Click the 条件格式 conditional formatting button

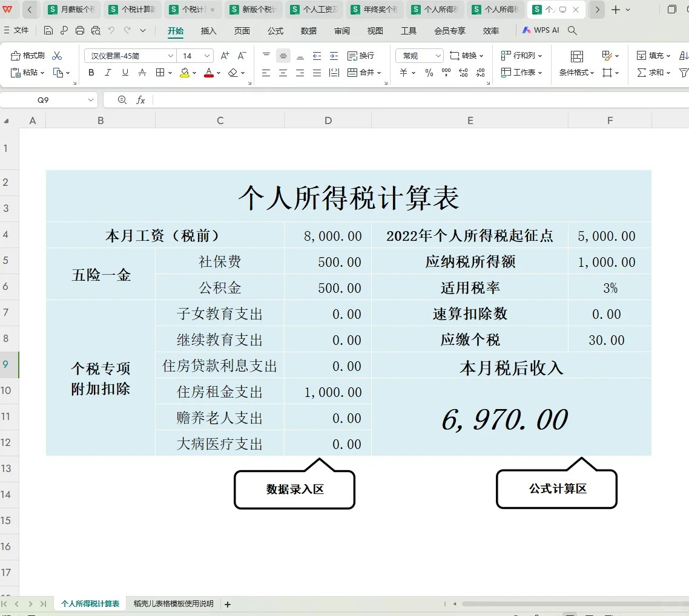[x=576, y=64]
